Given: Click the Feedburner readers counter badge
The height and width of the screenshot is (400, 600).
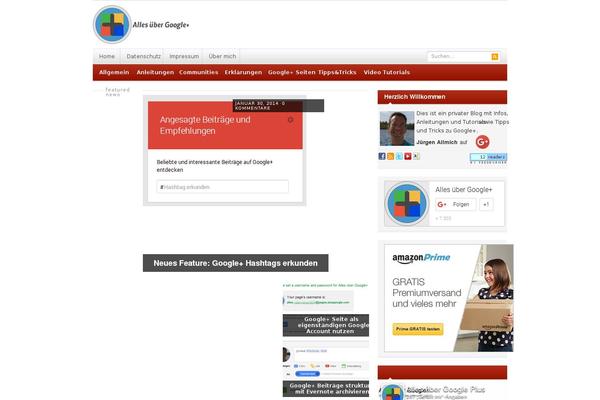Looking at the screenshot, I should [488, 157].
